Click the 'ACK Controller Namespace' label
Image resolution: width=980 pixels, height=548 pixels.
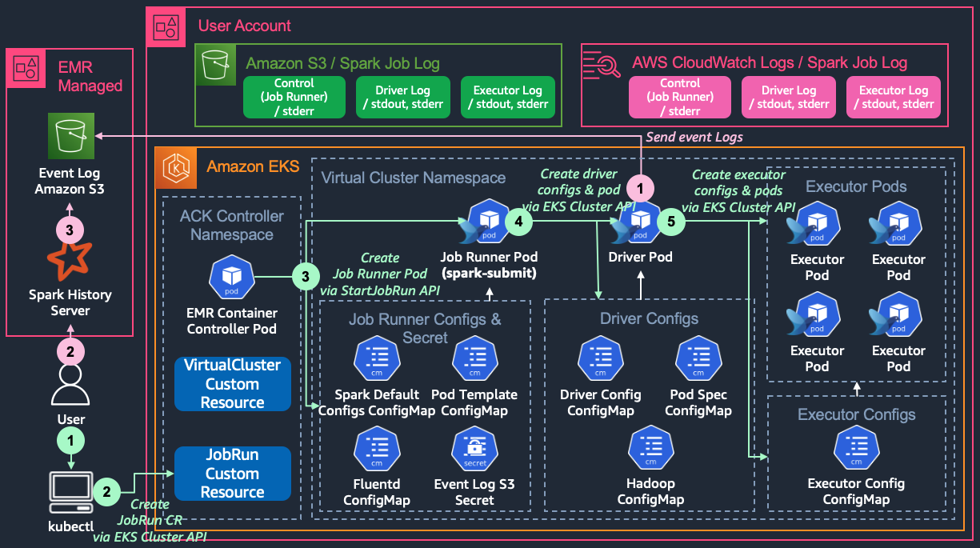click(x=232, y=226)
